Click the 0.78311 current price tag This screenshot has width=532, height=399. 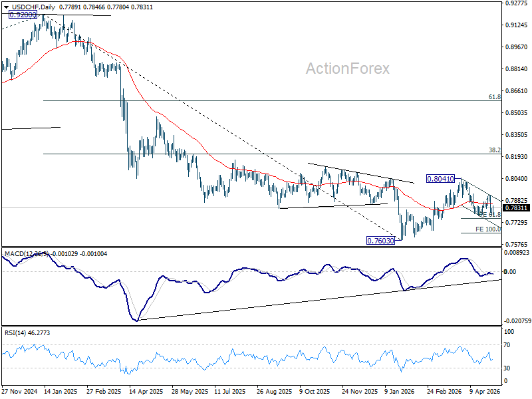coord(516,208)
